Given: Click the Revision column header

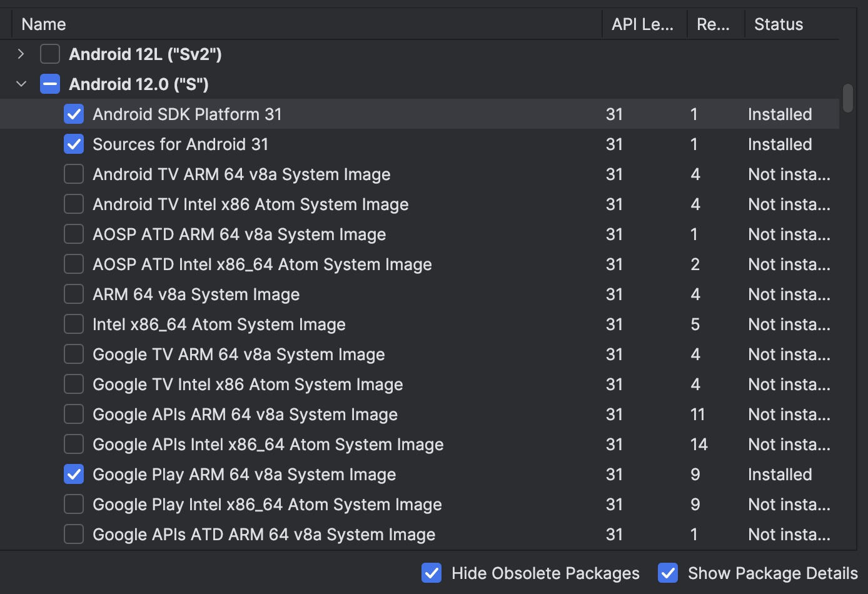Looking at the screenshot, I should [x=713, y=24].
